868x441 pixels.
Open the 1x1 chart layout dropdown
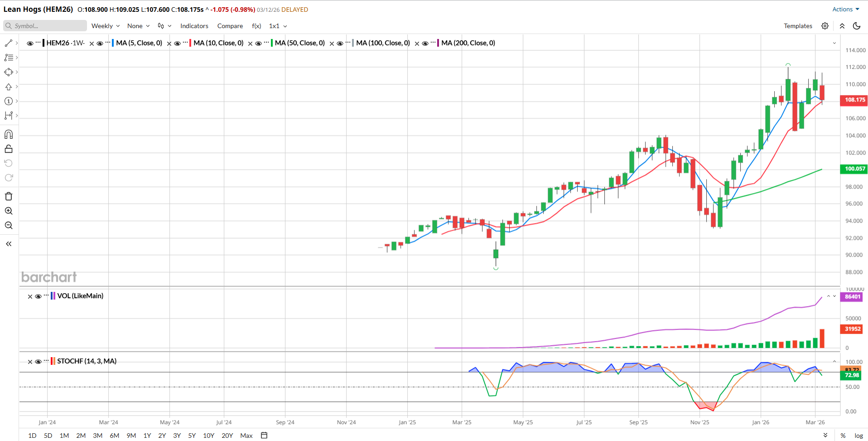[278, 26]
